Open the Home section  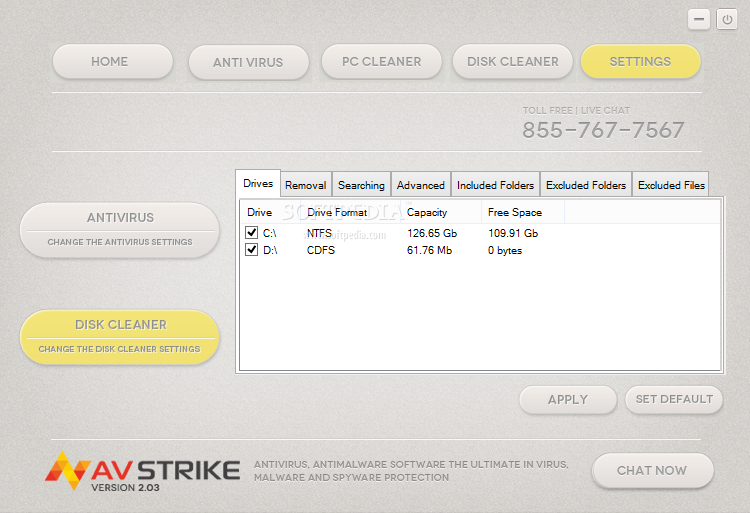tap(113, 61)
